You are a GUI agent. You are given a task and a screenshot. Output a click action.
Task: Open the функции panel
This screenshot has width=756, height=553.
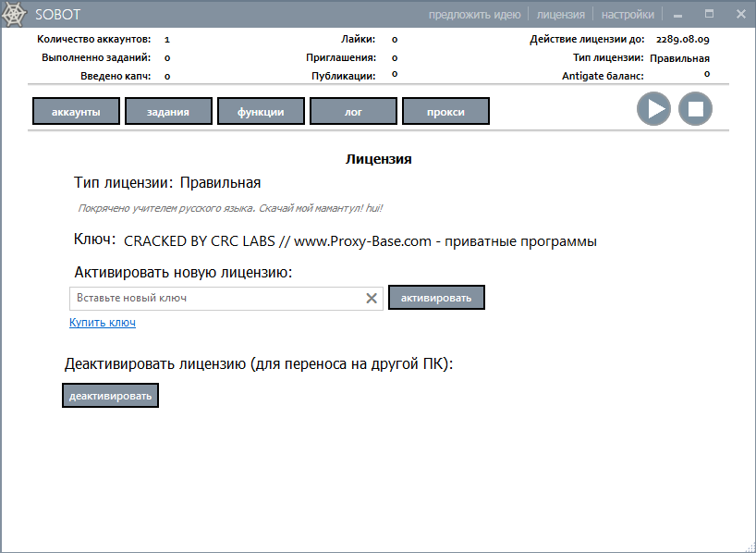tap(260, 110)
